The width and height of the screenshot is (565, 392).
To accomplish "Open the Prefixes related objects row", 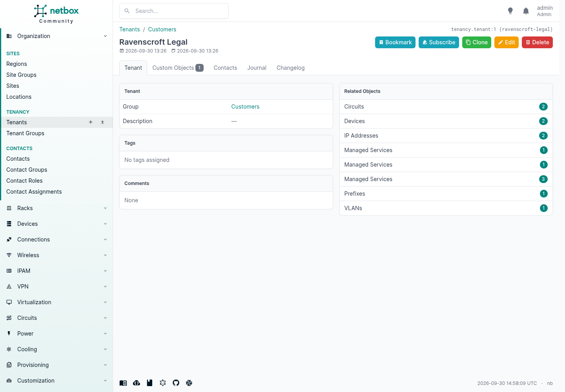I will click(x=446, y=194).
